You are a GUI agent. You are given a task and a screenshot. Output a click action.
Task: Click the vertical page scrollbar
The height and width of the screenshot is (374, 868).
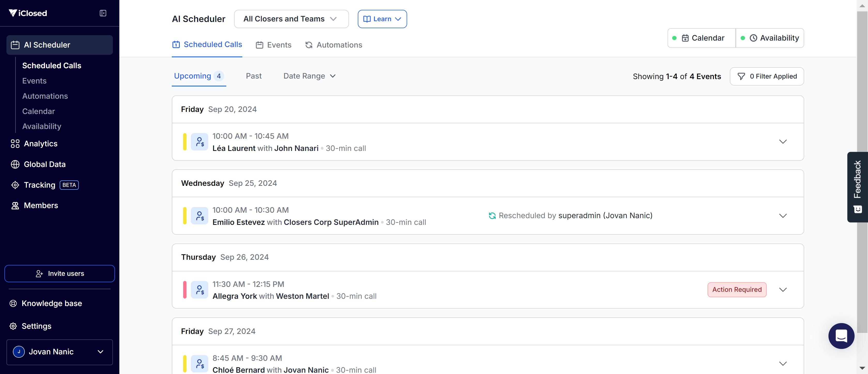click(x=862, y=169)
